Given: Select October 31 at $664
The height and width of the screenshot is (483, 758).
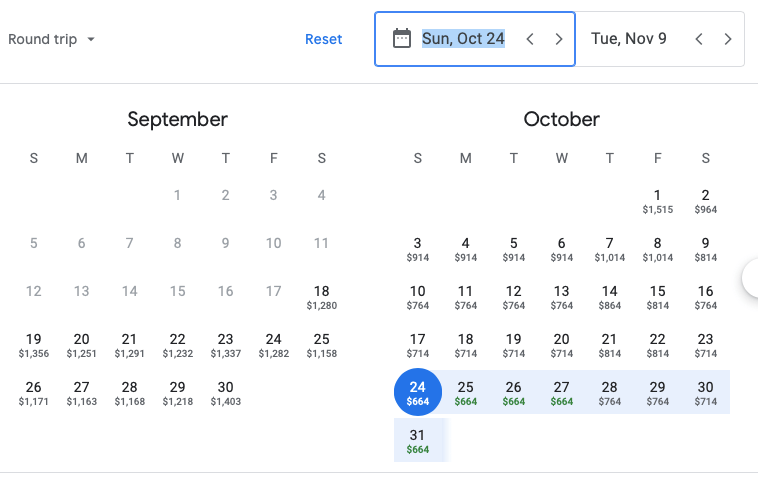Looking at the screenshot, I should [418, 440].
